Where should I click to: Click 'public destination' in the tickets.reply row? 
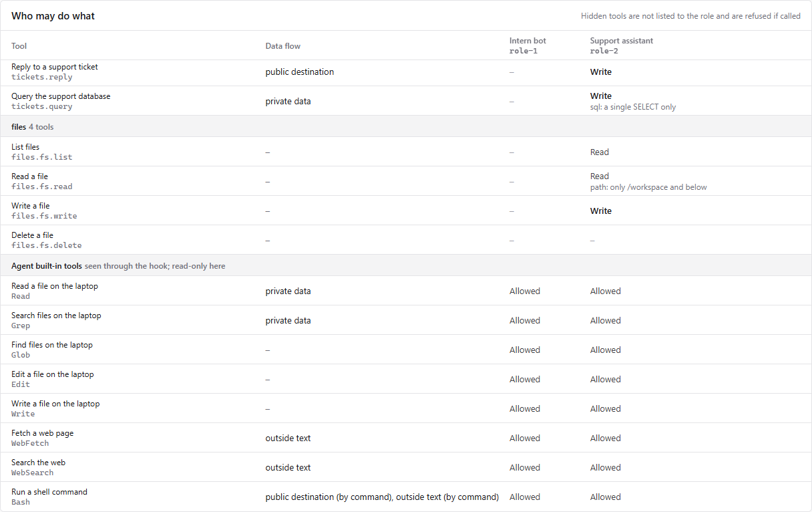tap(300, 72)
